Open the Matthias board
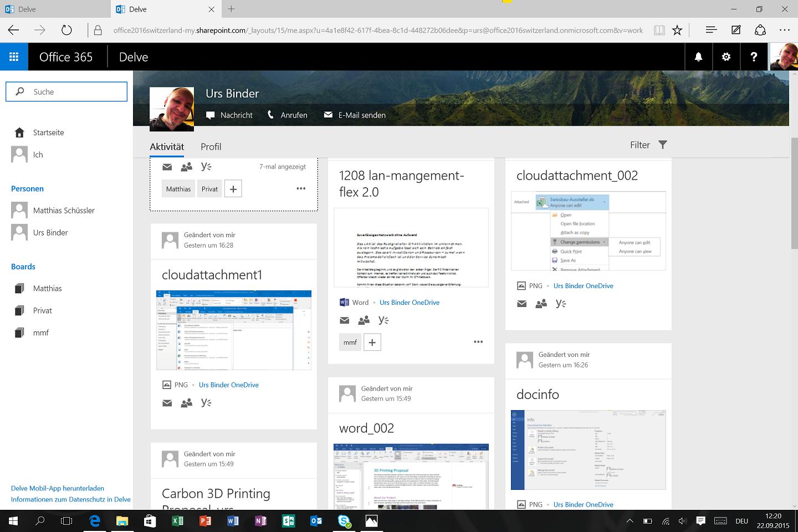798x532 pixels. point(47,289)
